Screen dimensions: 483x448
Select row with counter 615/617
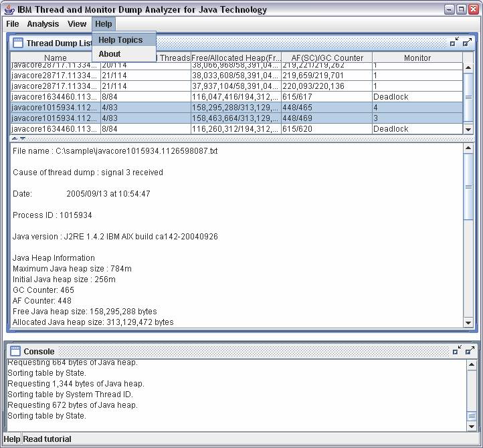tap(237, 97)
